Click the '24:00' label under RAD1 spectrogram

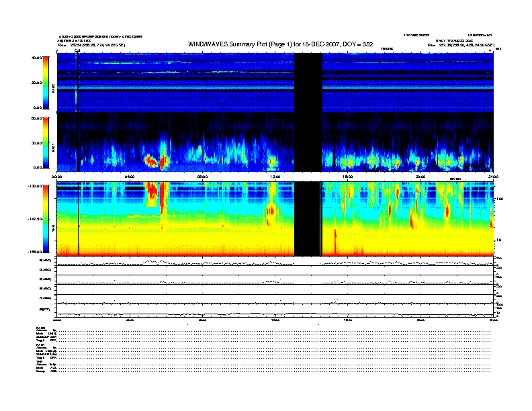coord(493,177)
